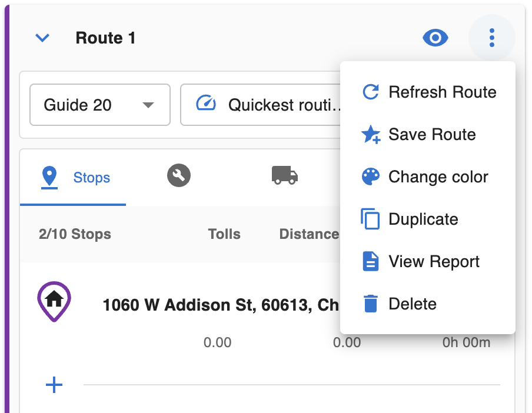Select the 1060 W Addison St stop
This screenshot has height=413, width=532.
tap(221, 305)
